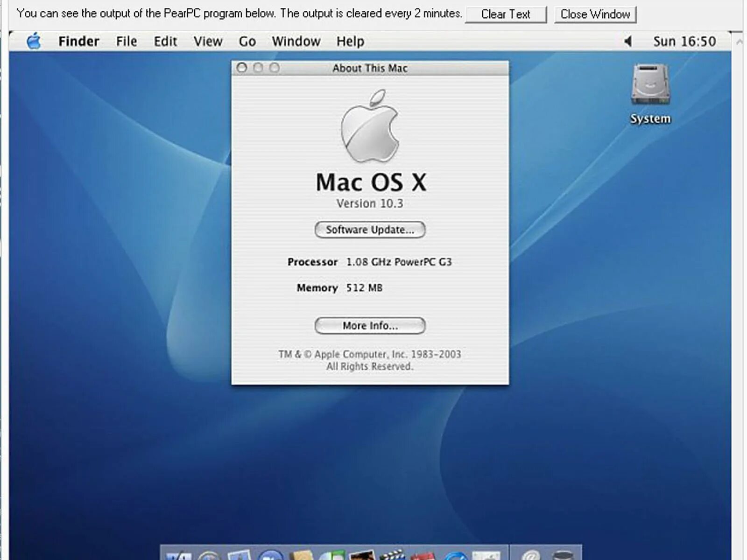Screen dimensions: 747x560
Task: Click the Software Update button
Action: tap(370, 230)
